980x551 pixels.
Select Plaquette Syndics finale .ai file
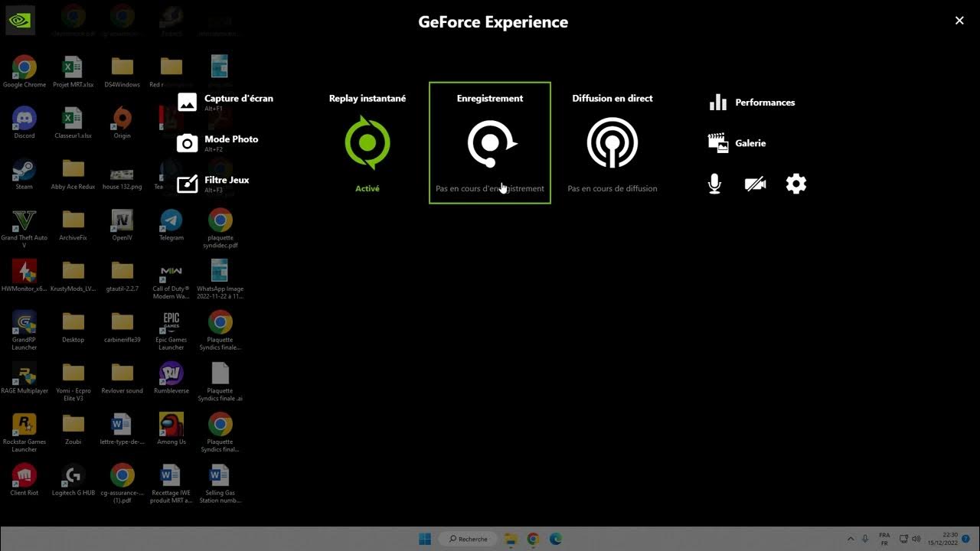pos(220,381)
